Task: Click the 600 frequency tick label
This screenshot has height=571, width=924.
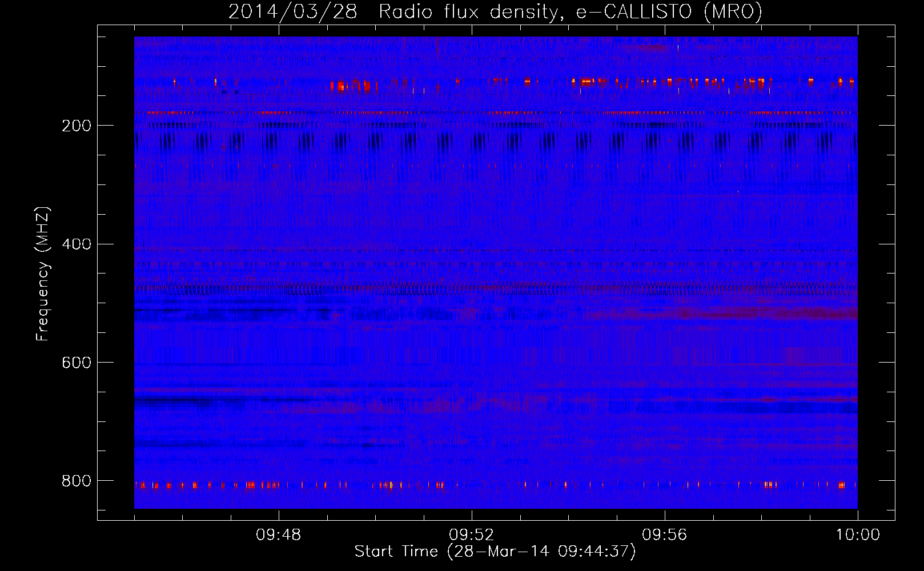Action: (77, 363)
